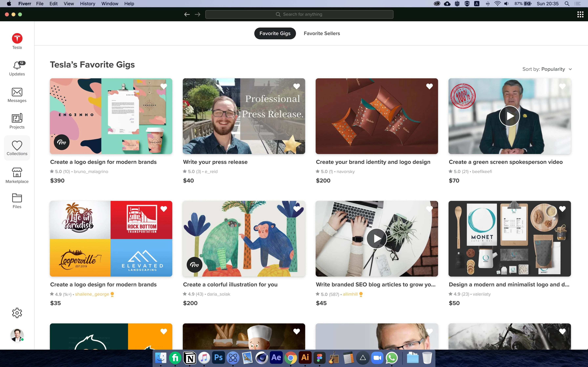Click the Search for anything field
The width and height of the screenshot is (588, 367).
(299, 14)
